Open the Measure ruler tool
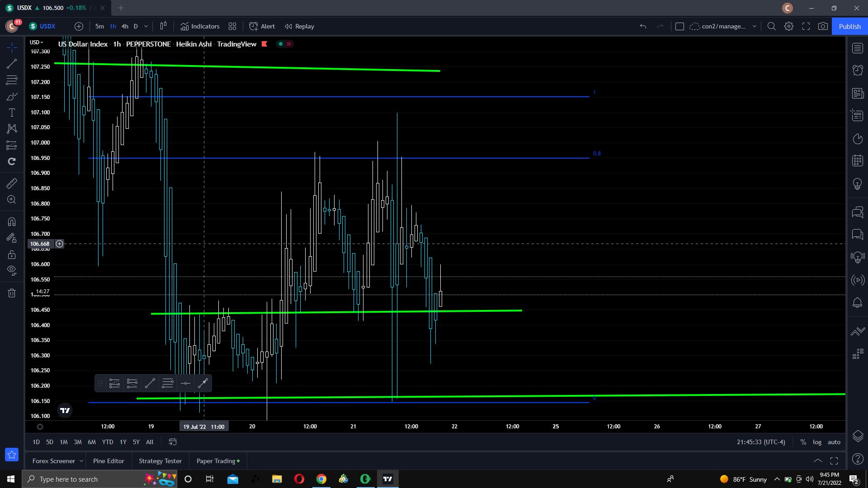This screenshot has height=488, width=868. tap(12, 183)
